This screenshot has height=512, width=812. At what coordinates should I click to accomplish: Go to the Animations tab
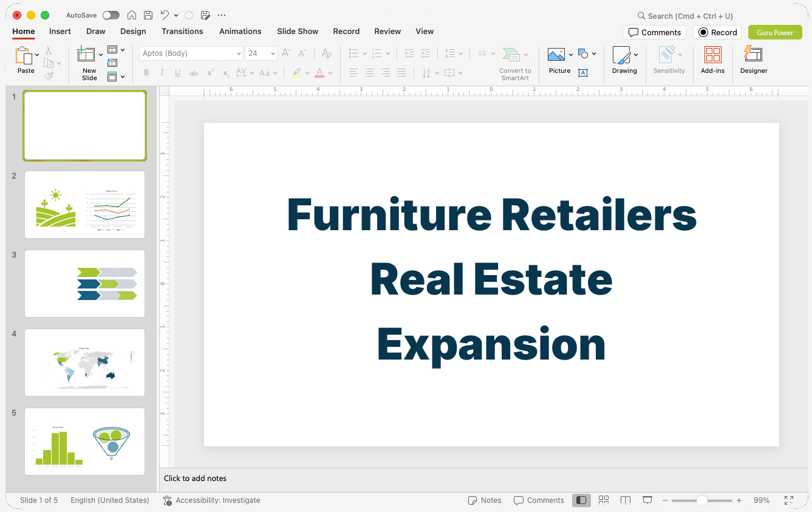pos(241,31)
